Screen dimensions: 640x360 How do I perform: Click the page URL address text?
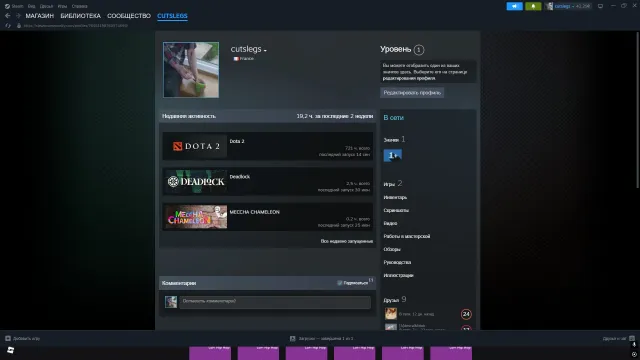[76, 25]
